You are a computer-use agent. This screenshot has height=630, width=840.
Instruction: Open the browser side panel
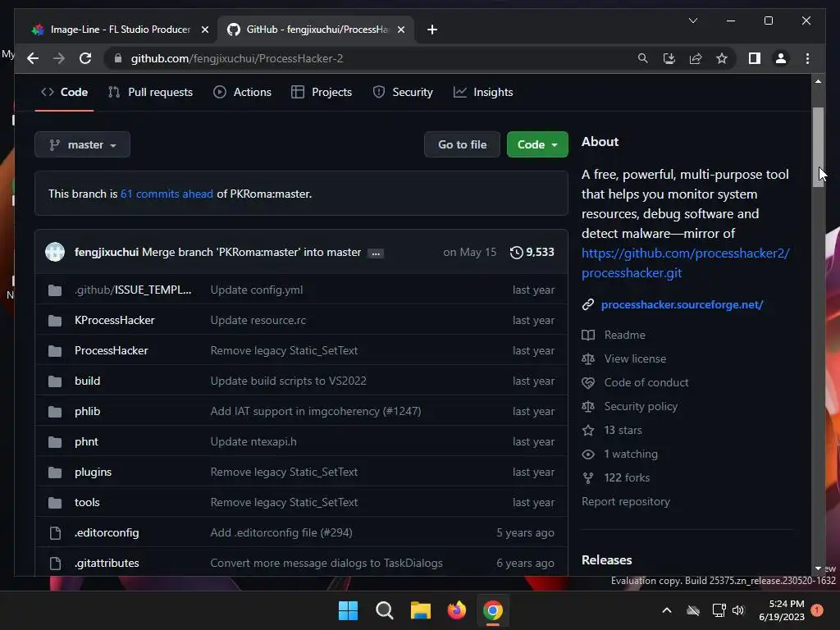coord(755,58)
